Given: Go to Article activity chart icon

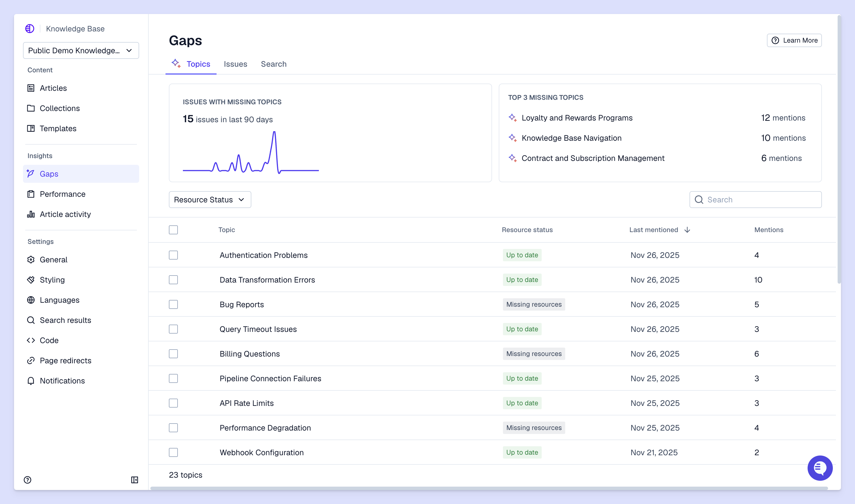Looking at the screenshot, I should coord(31,214).
